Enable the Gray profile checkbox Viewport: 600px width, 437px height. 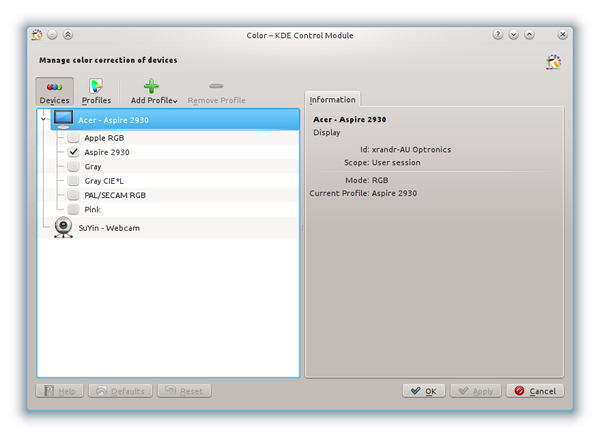tap(73, 166)
